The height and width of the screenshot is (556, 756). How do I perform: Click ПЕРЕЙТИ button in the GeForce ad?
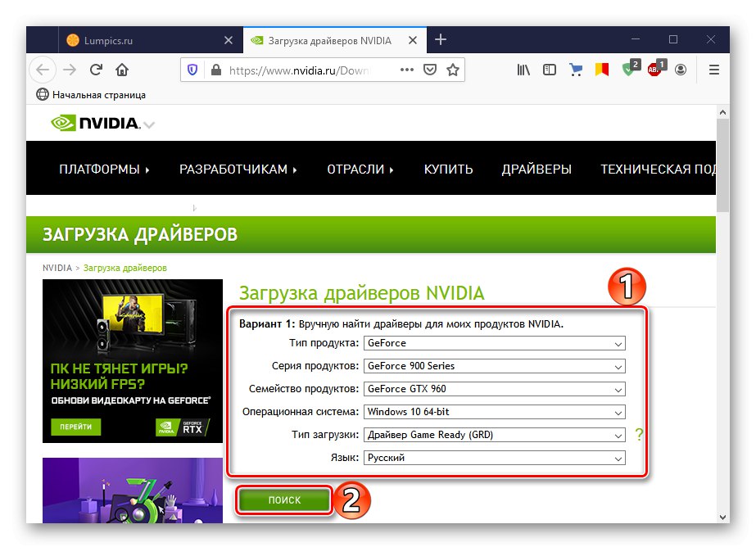click(x=75, y=427)
